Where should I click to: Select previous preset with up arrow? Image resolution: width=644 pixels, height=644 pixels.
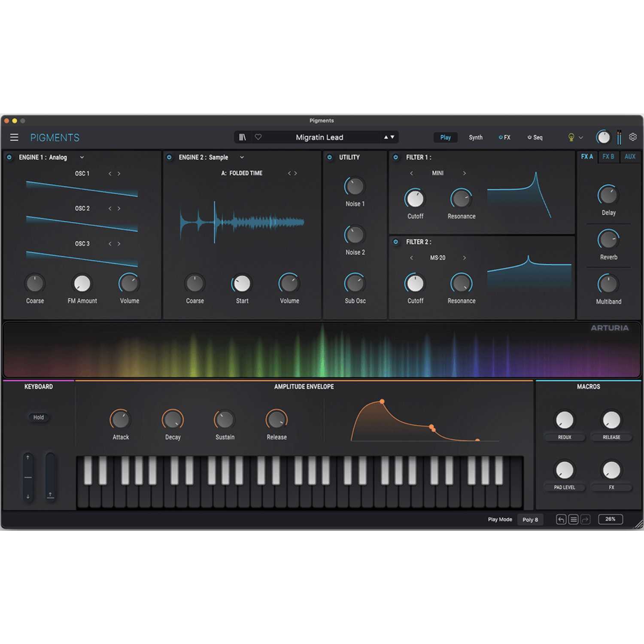coord(386,137)
